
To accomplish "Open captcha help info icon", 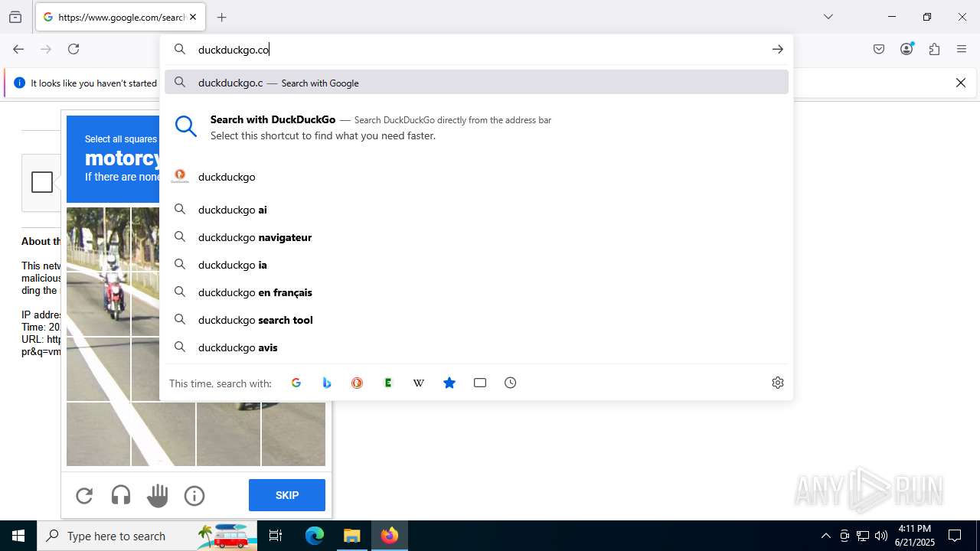I will (194, 496).
